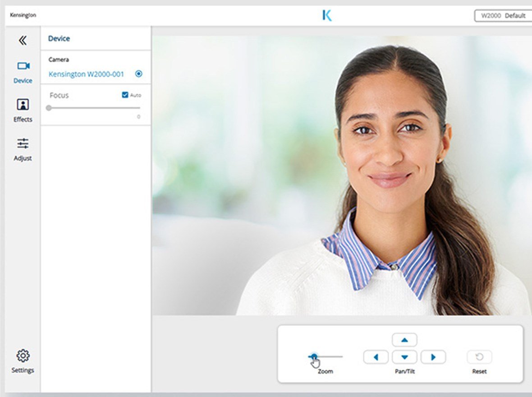Reset the camera position
The image size is (532, 397).
coord(479,357)
